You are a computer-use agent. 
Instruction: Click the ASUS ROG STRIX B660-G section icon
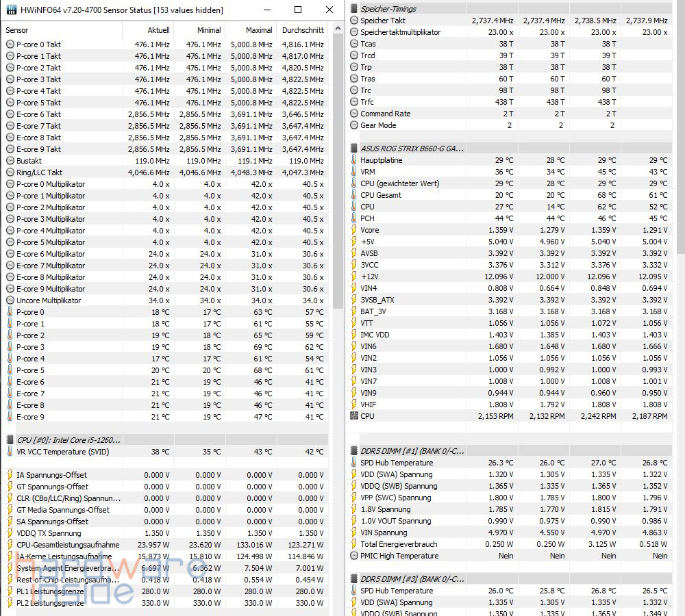(x=353, y=149)
